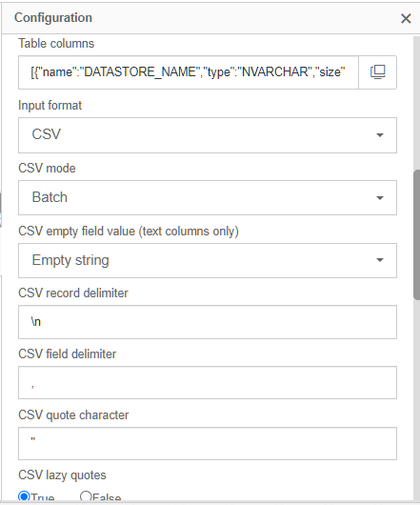Click the Input format label
The height and width of the screenshot is (505, 420).
(50, 106)
